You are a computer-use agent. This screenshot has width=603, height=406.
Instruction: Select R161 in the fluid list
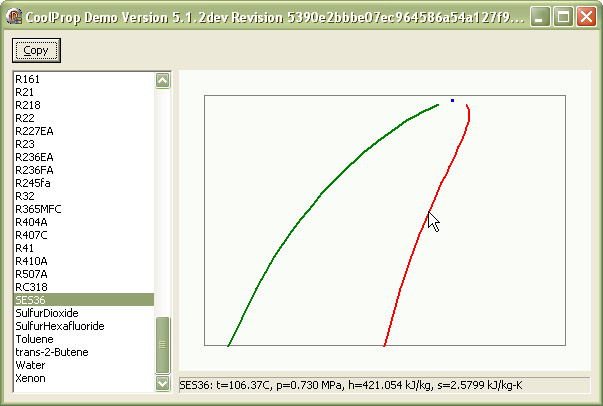point(27,79)
